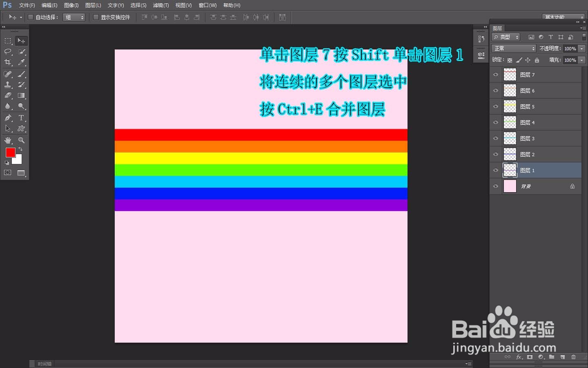Screen dimensions: 588x368
Task: Open the 滤镜 menu
Action: (x=160, y=5)
